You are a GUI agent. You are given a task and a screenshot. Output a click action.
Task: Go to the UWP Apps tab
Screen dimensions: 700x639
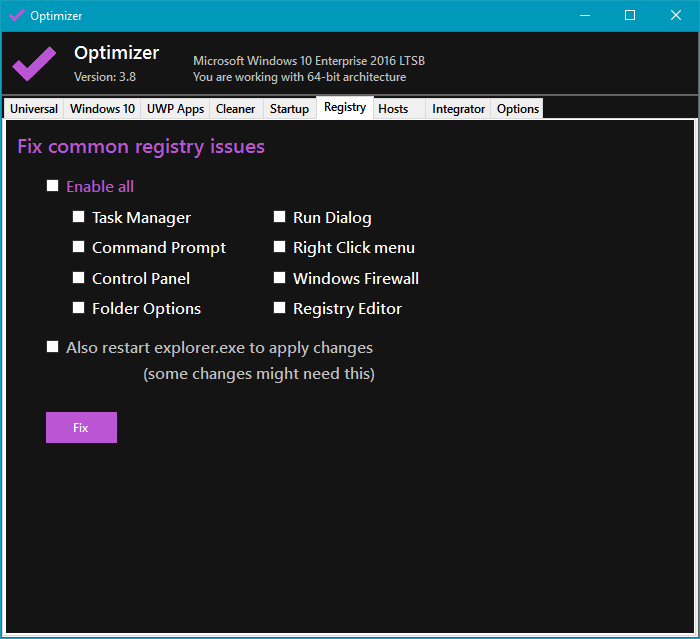click(x=175, y=109)
